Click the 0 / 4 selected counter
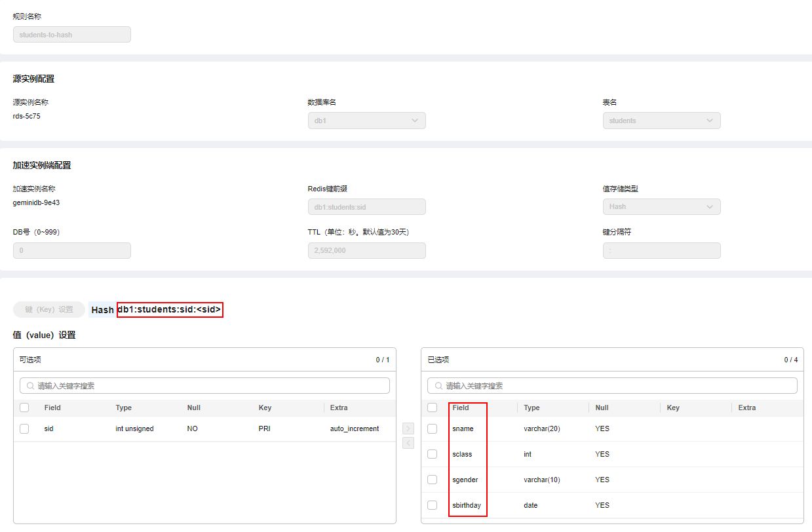 791,360
